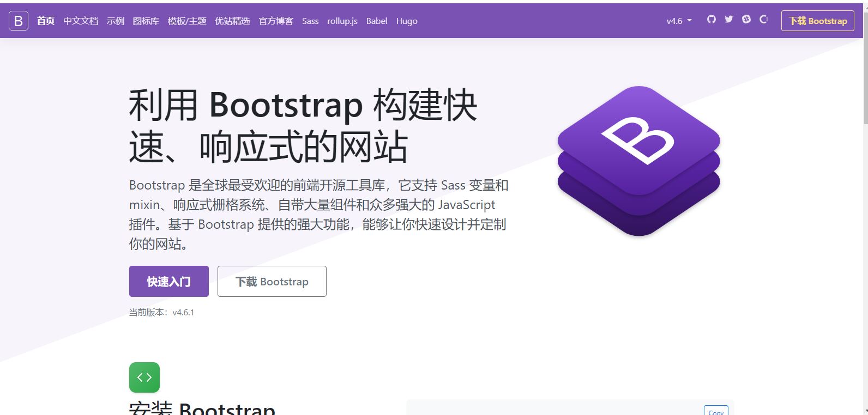Open 示例 navigation item

point(116,21)
